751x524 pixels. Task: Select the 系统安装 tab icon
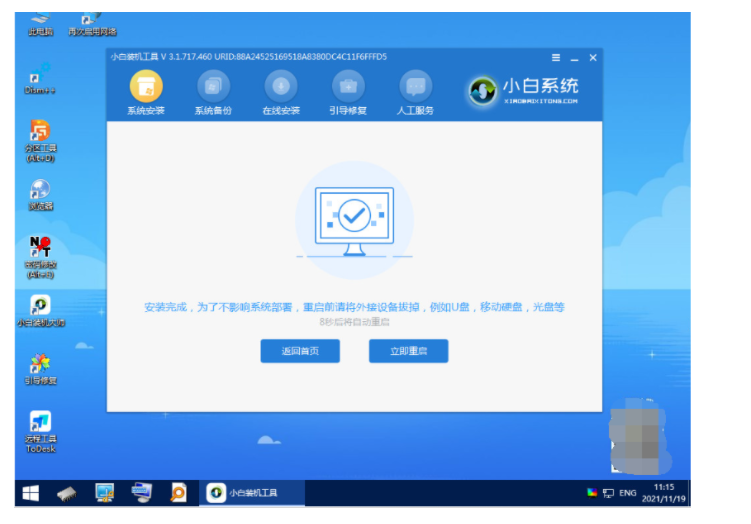(146, 87)
